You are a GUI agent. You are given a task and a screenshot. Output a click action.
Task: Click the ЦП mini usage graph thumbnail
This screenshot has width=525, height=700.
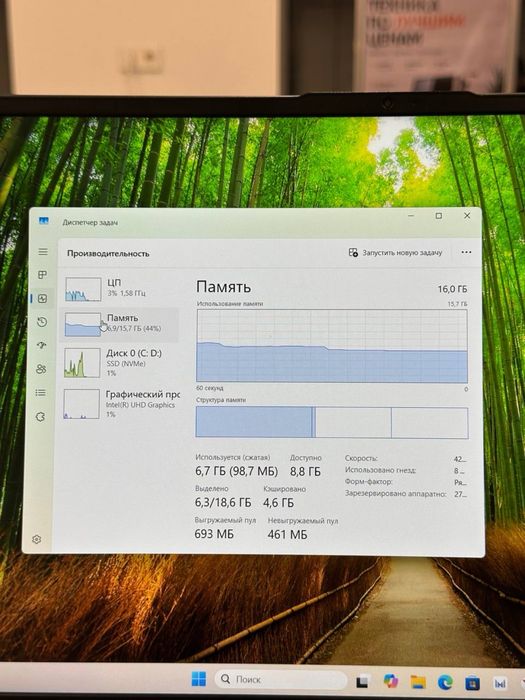click(x=83, y=289)
